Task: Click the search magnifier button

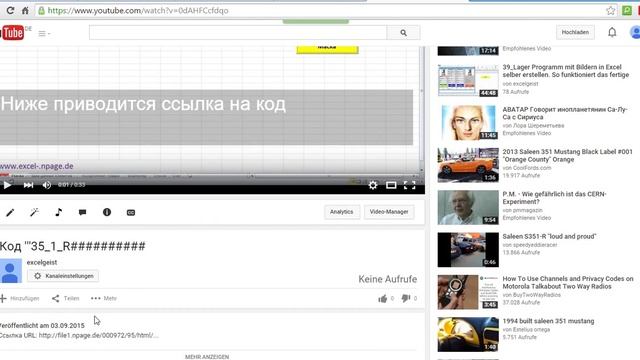Action: point(403,33)
